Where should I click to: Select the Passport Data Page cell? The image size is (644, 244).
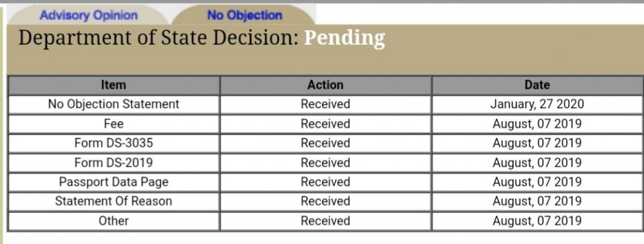(x=114, y=182)
